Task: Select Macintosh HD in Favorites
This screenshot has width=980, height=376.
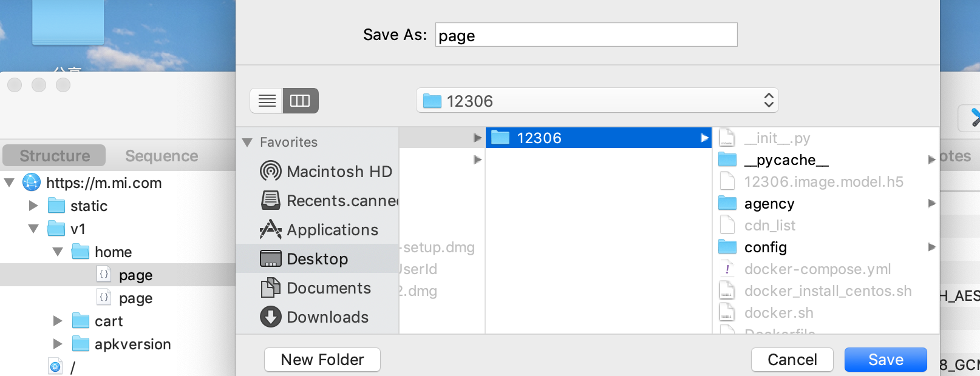Action: 339,172
